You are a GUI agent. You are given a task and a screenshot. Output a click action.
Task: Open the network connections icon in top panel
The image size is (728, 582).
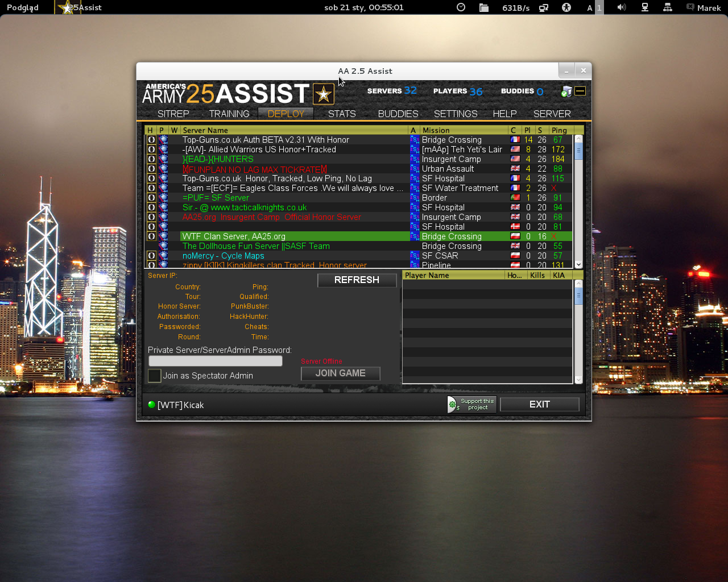pyautogui.click(x=668, y=7)
